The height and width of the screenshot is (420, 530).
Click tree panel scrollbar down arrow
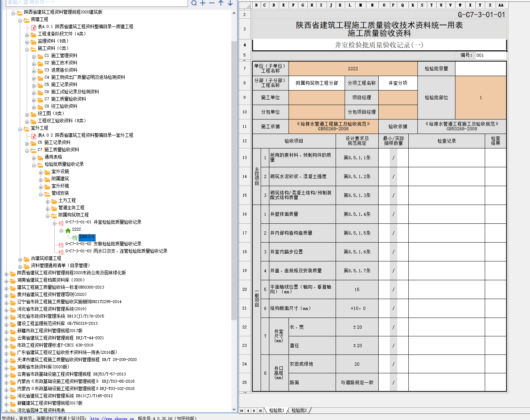pyautogui.click(x=234, y=409)
